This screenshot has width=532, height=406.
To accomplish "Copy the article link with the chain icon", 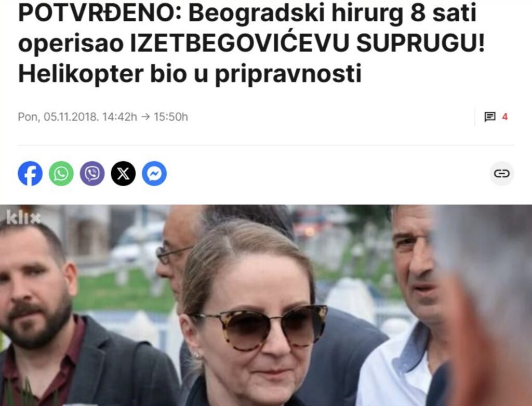I will pyautogui.click(x=502, y=174).
